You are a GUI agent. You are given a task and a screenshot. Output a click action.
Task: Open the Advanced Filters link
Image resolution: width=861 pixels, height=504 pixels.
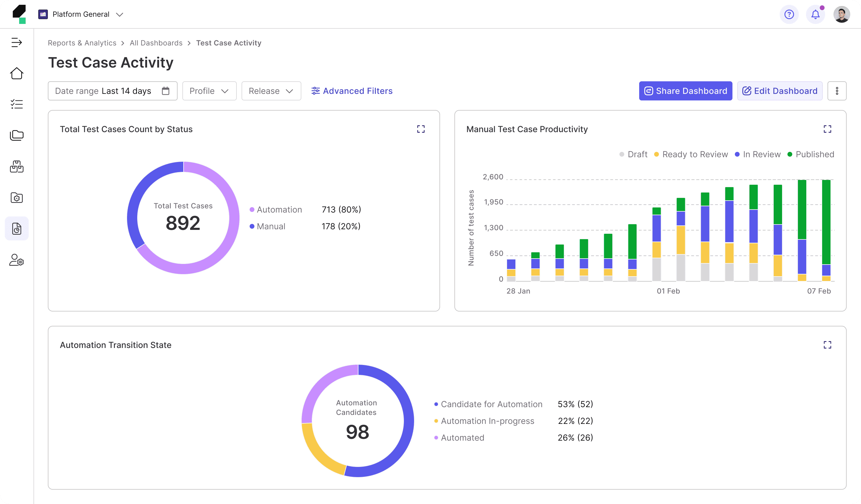pos(352,91)
